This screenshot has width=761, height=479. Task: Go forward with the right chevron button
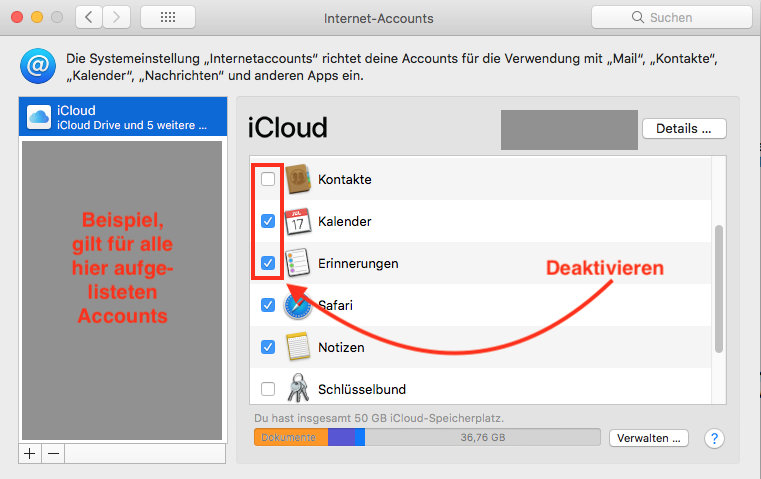[x=116, y=17]
